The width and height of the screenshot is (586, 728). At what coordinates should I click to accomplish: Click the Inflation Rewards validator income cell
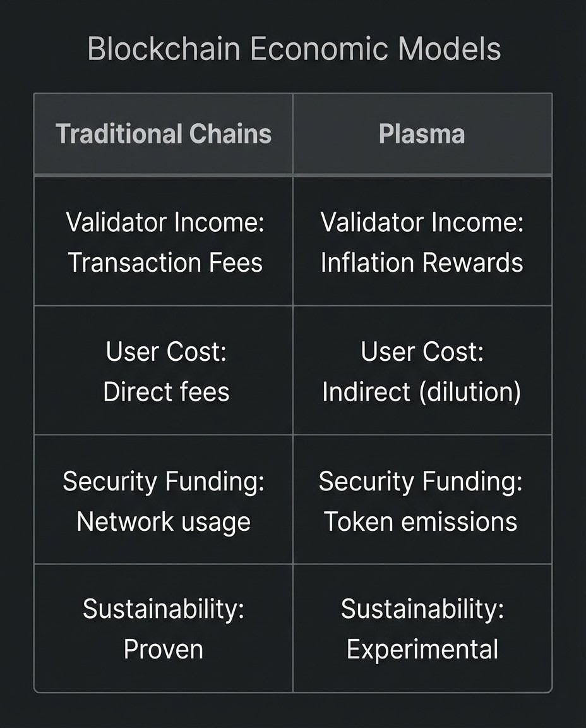click(x=422, y=241)
